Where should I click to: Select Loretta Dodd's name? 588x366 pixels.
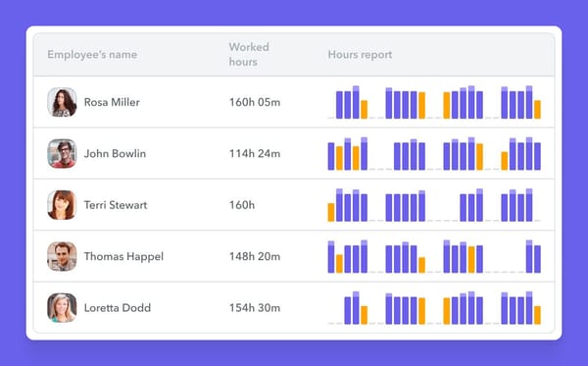point(118,308)
